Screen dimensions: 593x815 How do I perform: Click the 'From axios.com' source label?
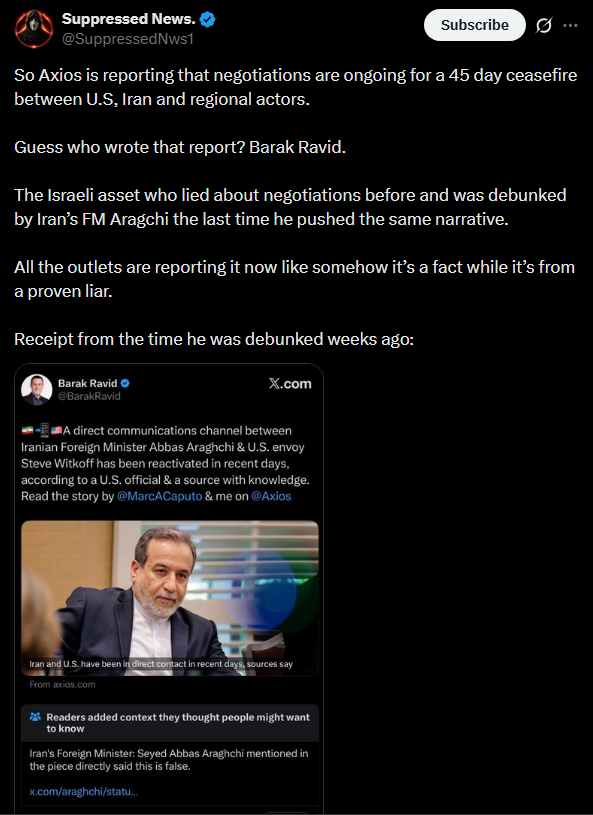point(62,685)
